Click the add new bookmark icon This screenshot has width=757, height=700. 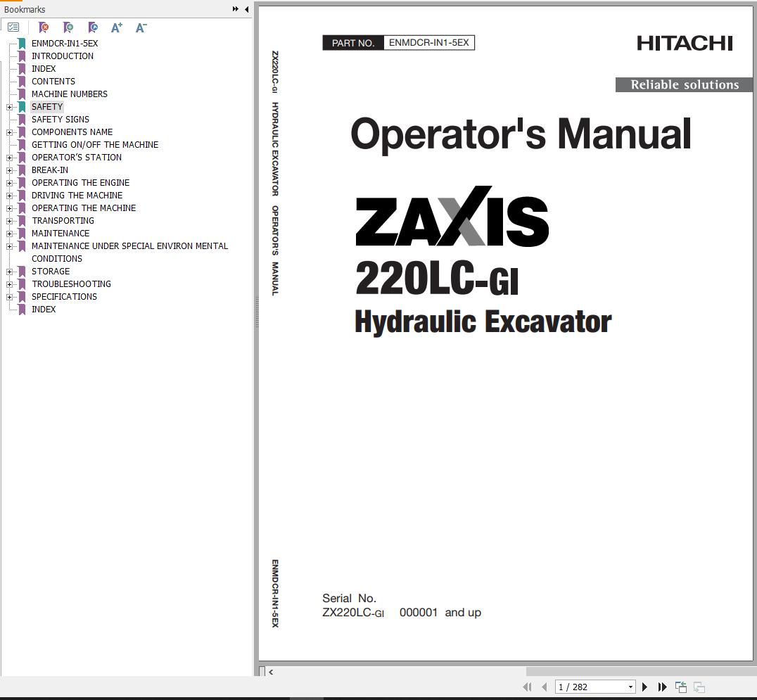(x=68, y=27)
